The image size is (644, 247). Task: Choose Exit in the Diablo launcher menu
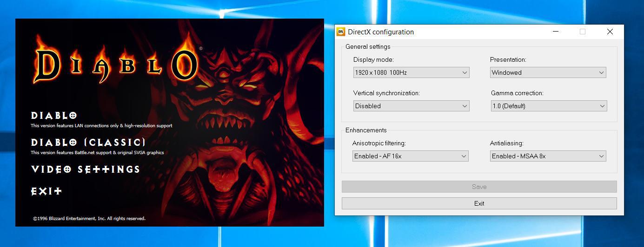pos(46,191)
